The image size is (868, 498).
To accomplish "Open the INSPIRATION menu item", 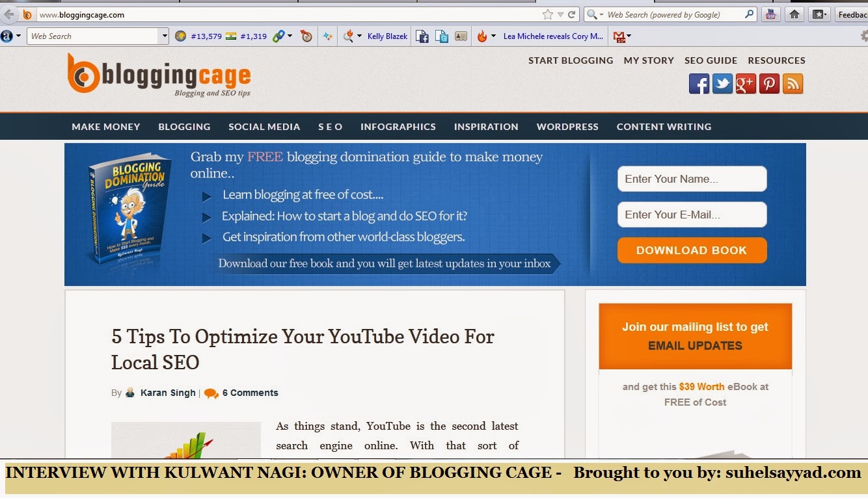I will click(486, 127).
